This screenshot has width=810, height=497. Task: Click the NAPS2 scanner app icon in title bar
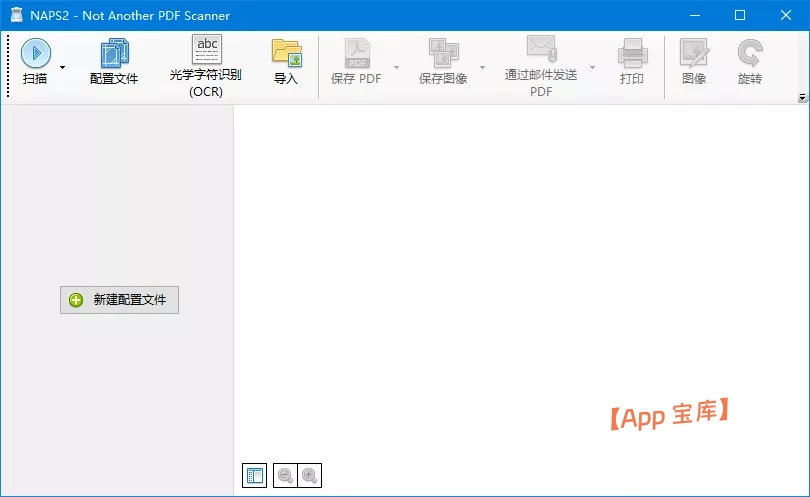click(x=17, y=15)
